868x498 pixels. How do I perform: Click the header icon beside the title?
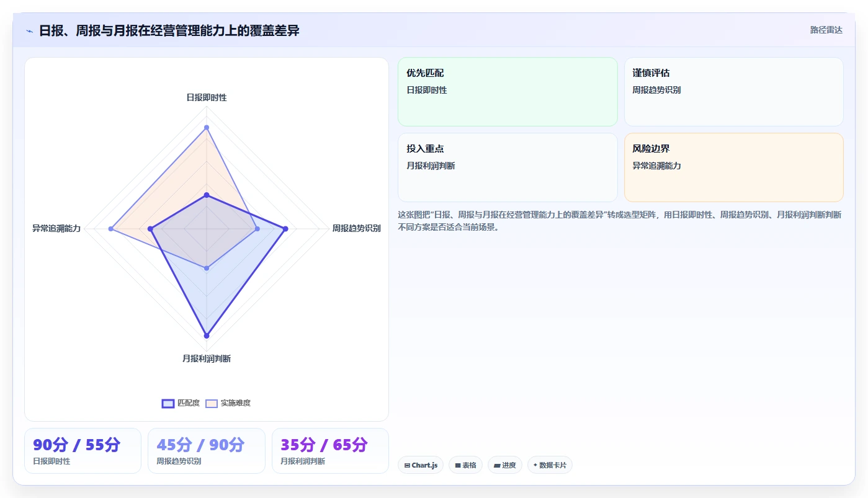click(x=30, y=30)
